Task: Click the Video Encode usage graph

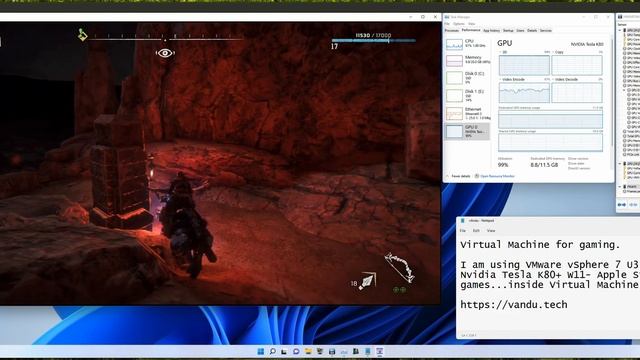Action: 524,92
